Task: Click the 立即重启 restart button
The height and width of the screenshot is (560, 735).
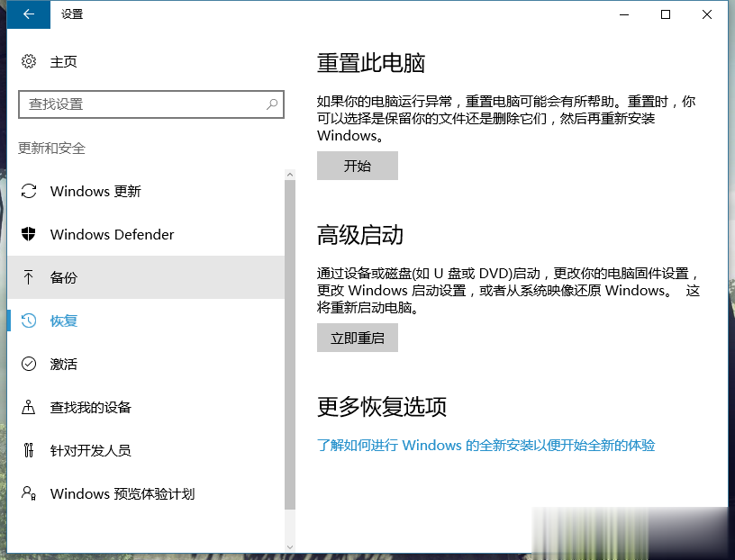Action: pyautogui.click(x=358, y=338)
